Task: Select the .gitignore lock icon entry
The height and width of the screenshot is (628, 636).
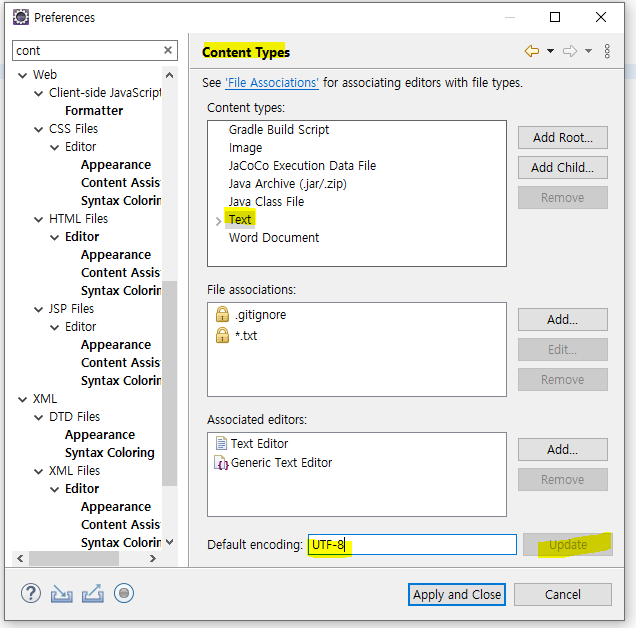Action: click(x=222, y=314)
